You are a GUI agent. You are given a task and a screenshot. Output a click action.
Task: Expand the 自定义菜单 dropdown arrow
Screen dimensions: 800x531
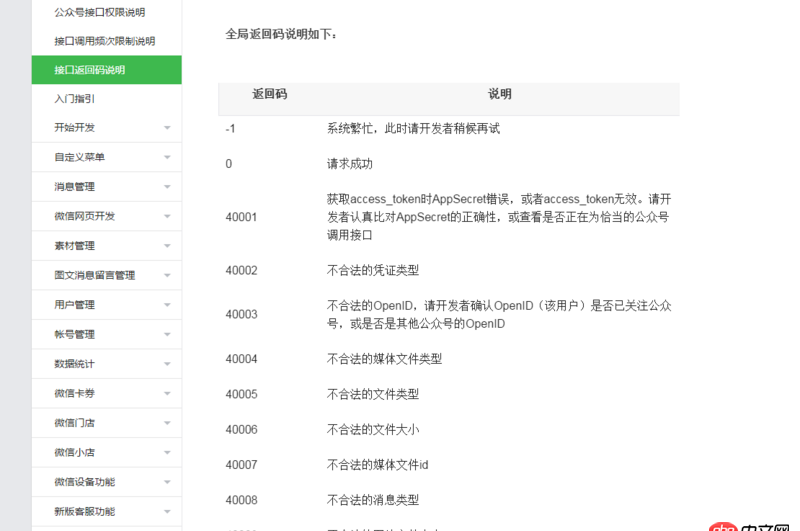click(x=167, y=158)
